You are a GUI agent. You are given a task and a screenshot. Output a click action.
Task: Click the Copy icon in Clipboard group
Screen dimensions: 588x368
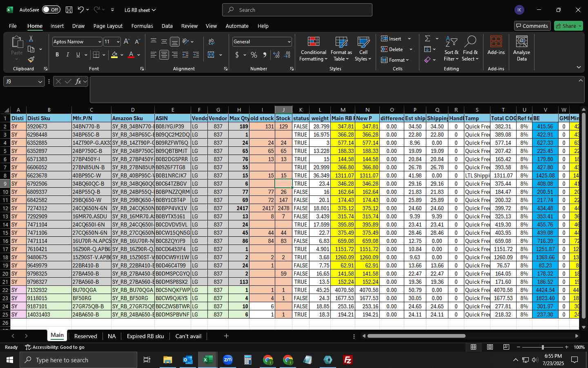31,49
